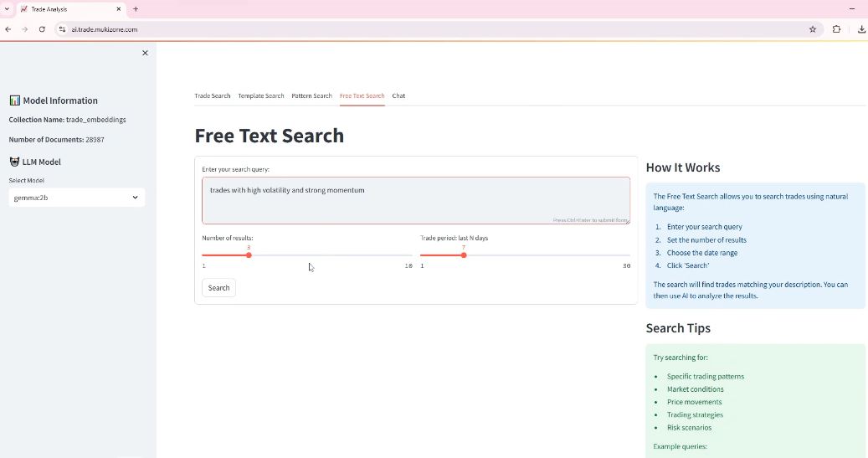
Task: Click the 'Set the number of results' step
Action: point(707,239)
